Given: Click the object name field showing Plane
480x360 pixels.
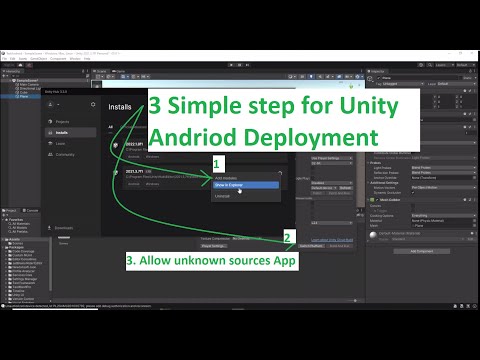Looking at the screenshot, I should (x=421, y=78).
